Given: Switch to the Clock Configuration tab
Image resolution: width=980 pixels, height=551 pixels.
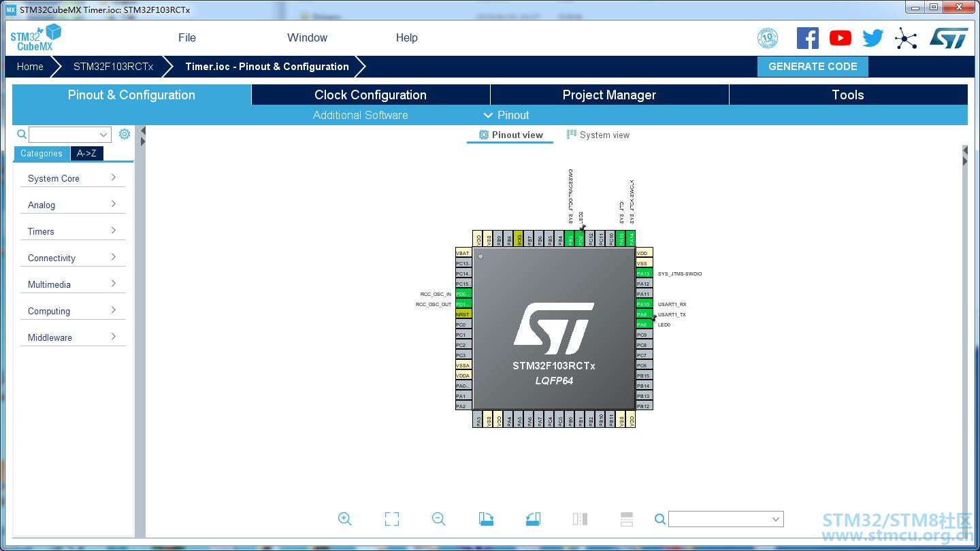Looking at the screenshot, I should [x=371, y=95].
